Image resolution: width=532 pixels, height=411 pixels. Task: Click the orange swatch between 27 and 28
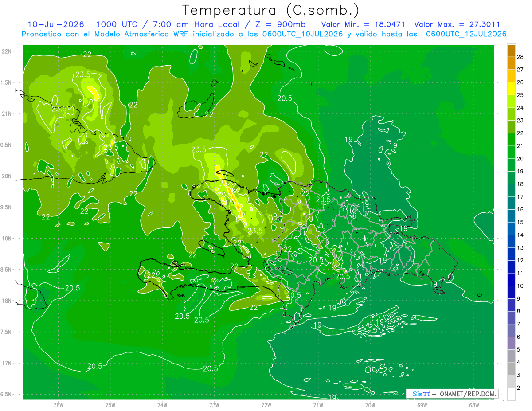pyautogui.click(x=511, y=63)
